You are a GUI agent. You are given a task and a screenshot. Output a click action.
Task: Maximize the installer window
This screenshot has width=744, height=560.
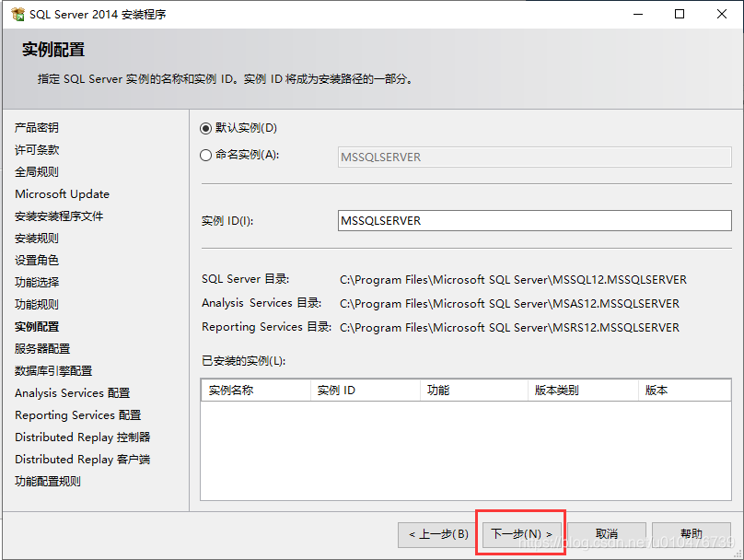click(680, 14)
